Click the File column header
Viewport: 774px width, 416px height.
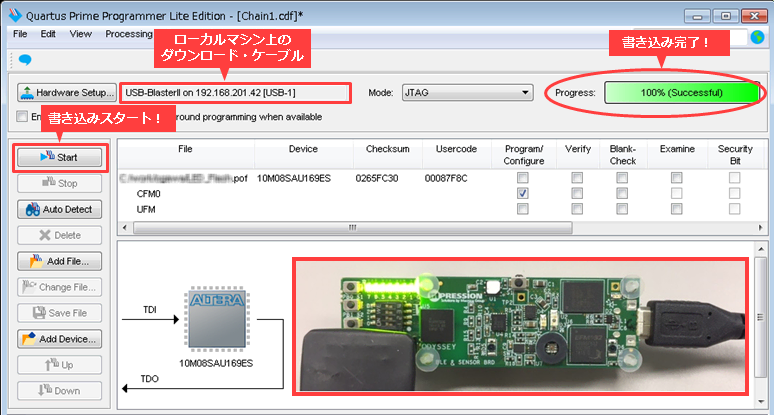pos(186,154)
